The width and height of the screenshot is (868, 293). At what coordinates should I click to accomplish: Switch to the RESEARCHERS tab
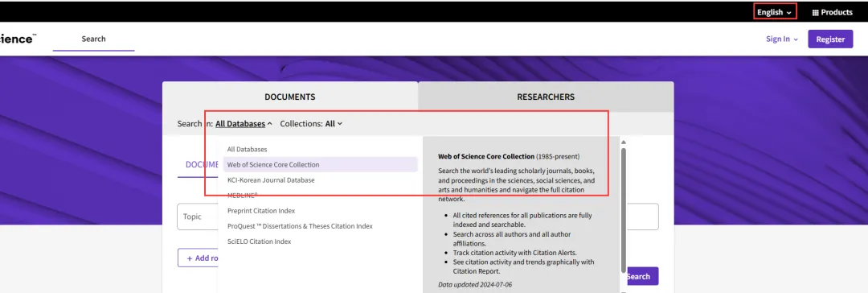click(546, 97)
